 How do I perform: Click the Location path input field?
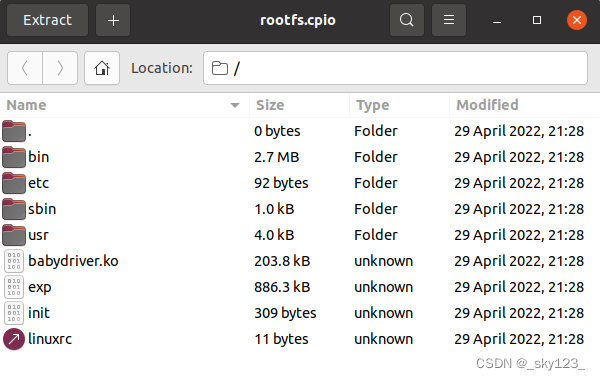pyautogui.click(x=395, y=68)
